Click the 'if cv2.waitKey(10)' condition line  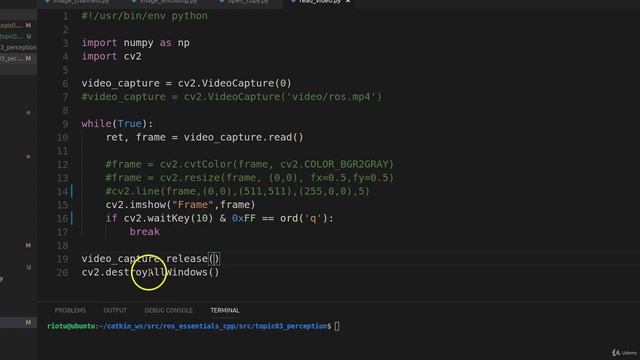pyautogui.click(x=220, y=218)
